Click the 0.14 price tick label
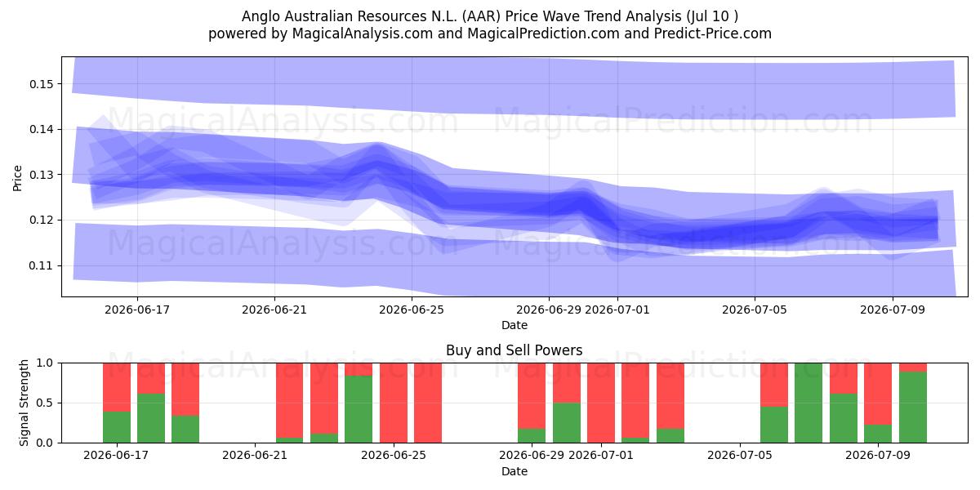Viewport: 980px width, 490px height. tap(43, 129)
